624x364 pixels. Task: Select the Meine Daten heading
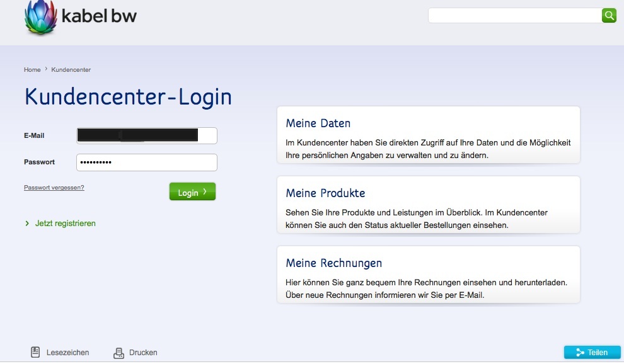pyautogui.click(x=318, y=123)
